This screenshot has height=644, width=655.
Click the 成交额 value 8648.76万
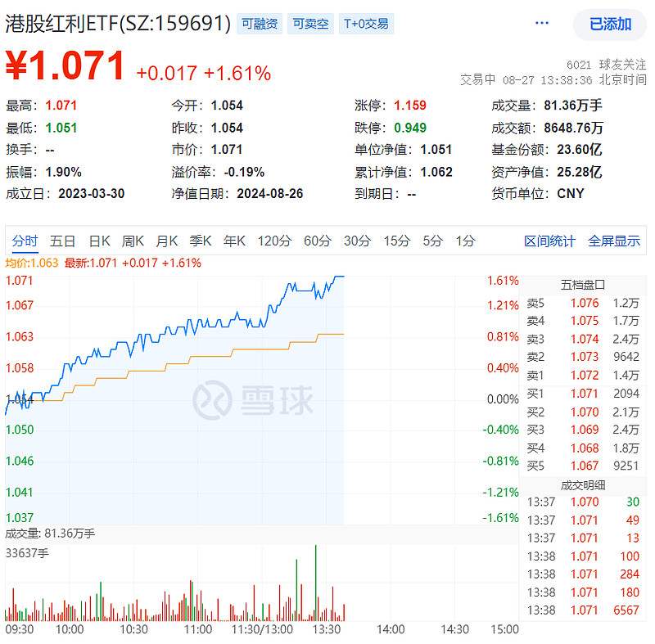click(x=574, y=128)
